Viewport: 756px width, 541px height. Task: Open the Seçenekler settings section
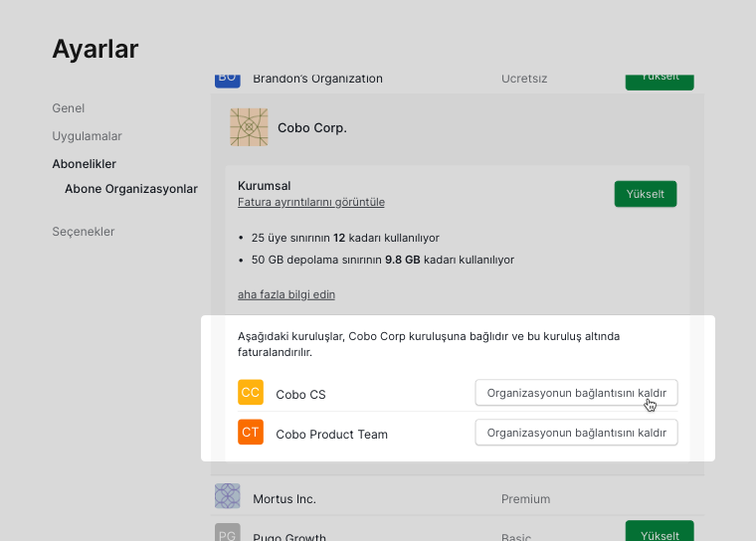point(84,232)
